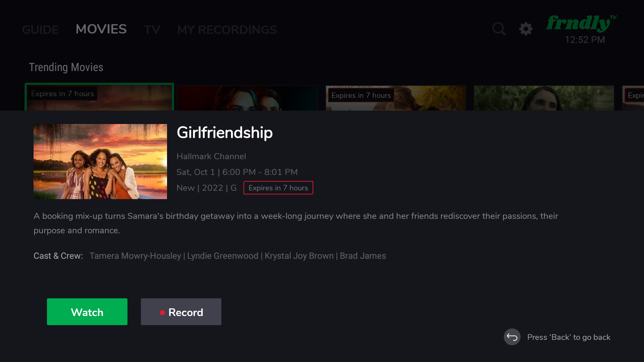Image resolution: width=644 pixels, height=362 pixels.
Task: Select the fourth trending movie tile
Action: click(x=544, y=98)
